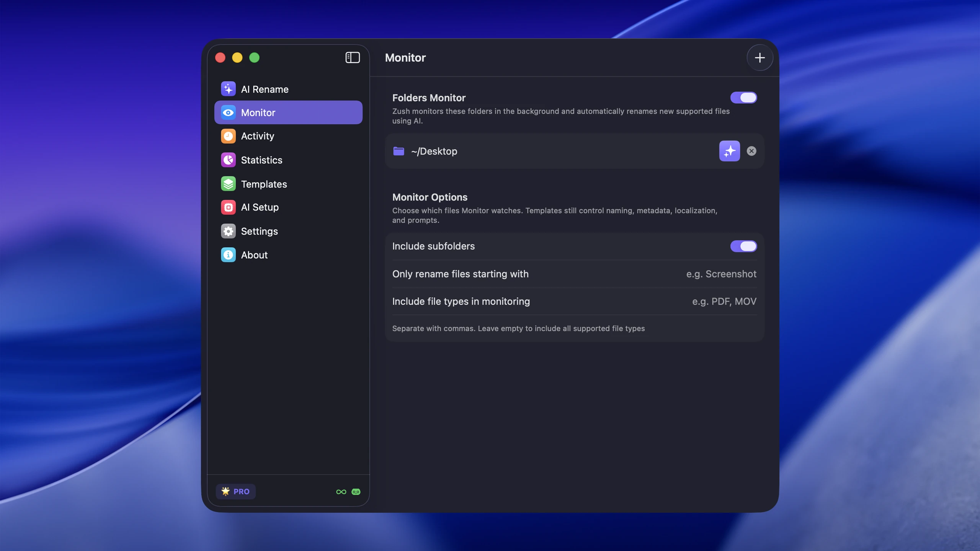This screenshot has width=980, height=551.
Task: Click the PRO star badge icon
Action: (225, 491)
